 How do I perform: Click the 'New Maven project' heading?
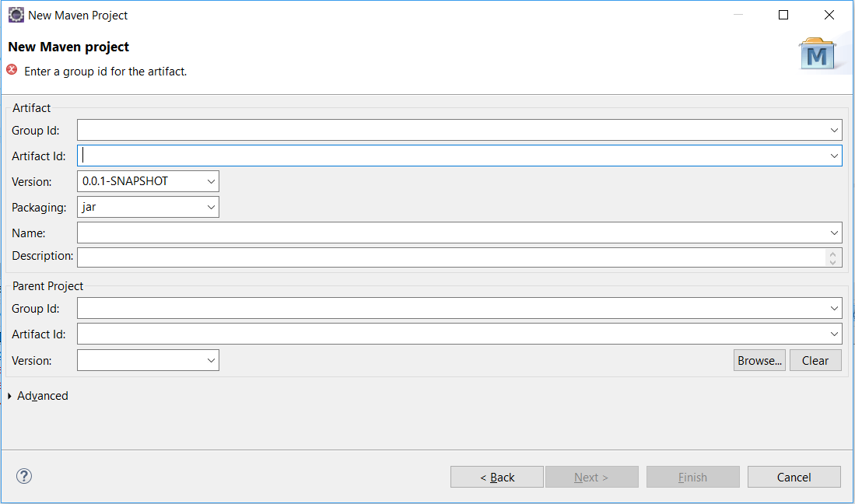tap(68, 47)
